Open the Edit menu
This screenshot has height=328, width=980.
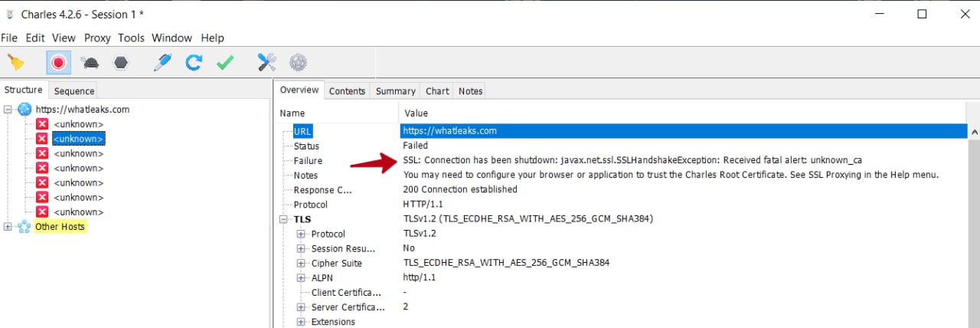pos(35,38)
